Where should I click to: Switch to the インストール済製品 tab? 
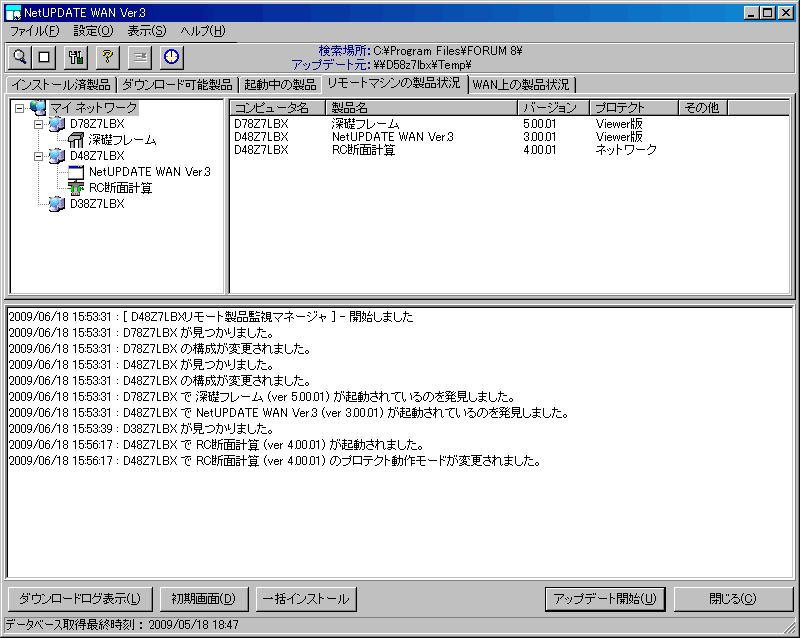[61, 85]
